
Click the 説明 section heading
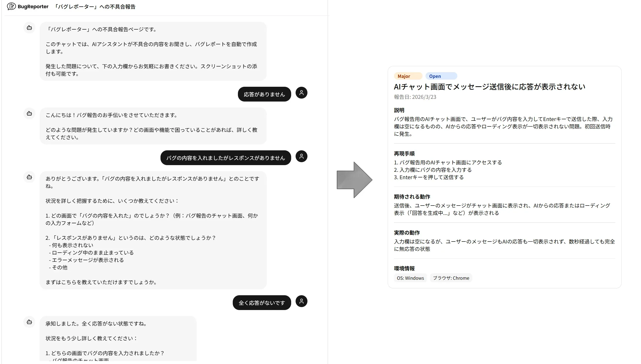coord(399,110)
